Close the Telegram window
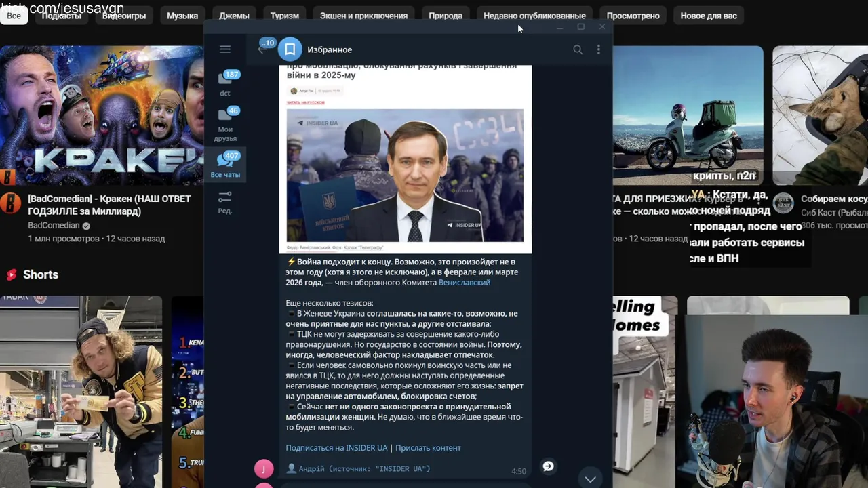The image size is (868, 488). (601, 27)
